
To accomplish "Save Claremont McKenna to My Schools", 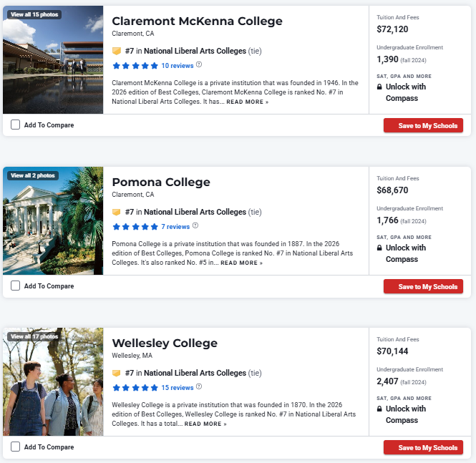I will click(423, 125).
